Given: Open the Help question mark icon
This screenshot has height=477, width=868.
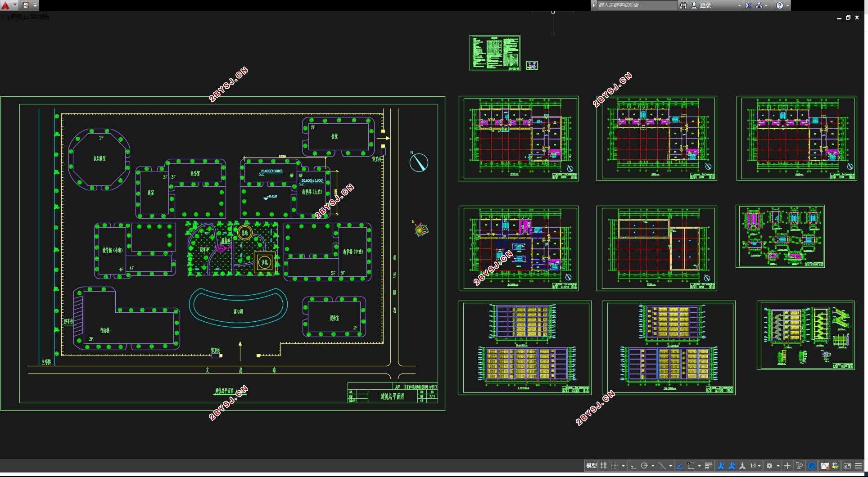Looking at the screenshot, I should 780,5.
